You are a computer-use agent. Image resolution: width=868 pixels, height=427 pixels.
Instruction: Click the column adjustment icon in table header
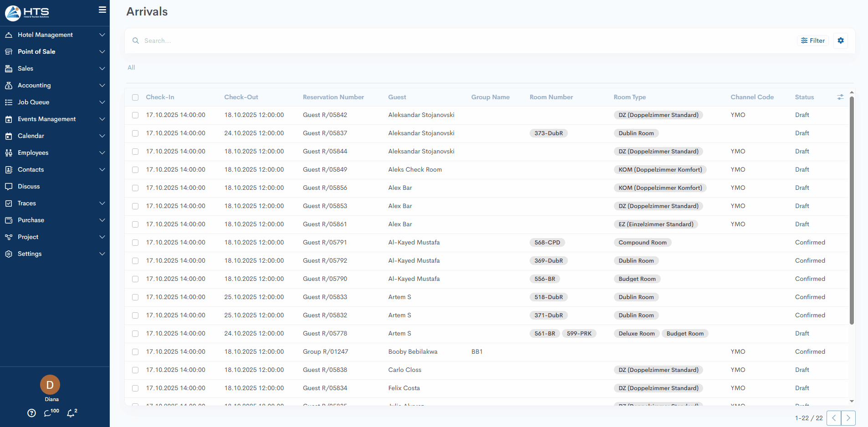point(840,97)
